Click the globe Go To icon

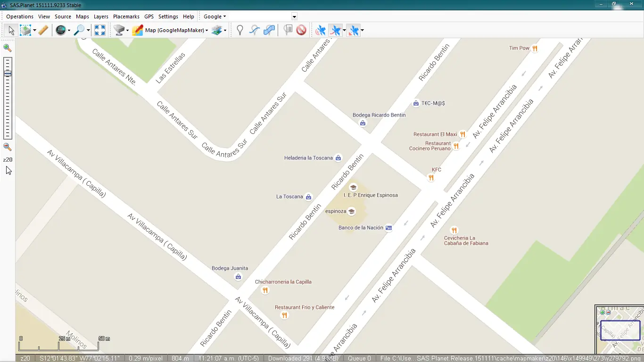[x=61, y=30]
